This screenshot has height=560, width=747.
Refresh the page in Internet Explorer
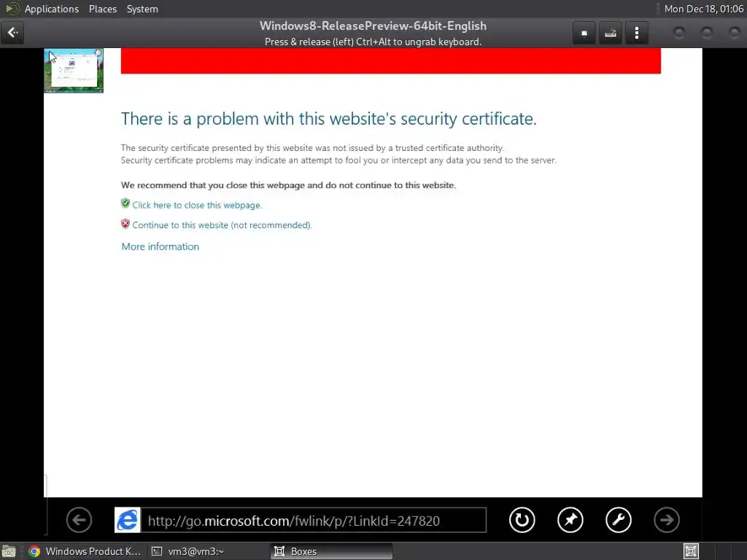click(522, 520)
